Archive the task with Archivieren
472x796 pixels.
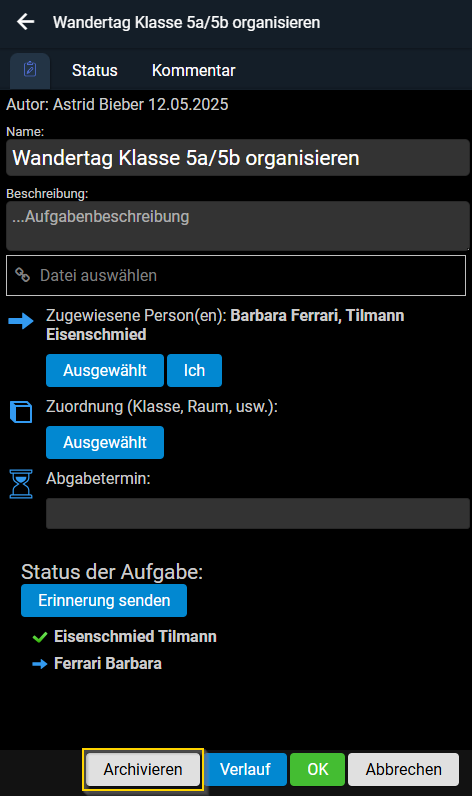143,769
